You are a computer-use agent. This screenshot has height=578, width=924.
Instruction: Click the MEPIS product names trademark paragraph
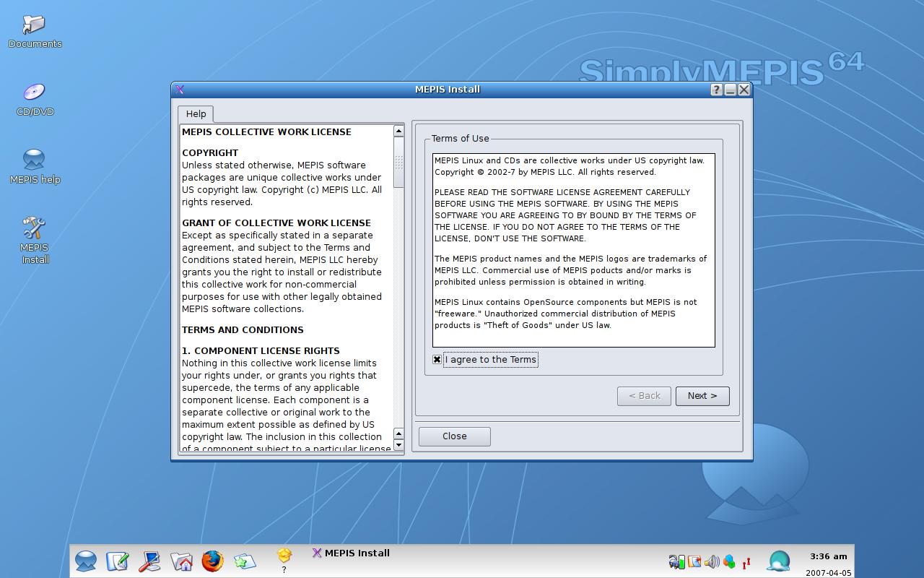(570, 270)
